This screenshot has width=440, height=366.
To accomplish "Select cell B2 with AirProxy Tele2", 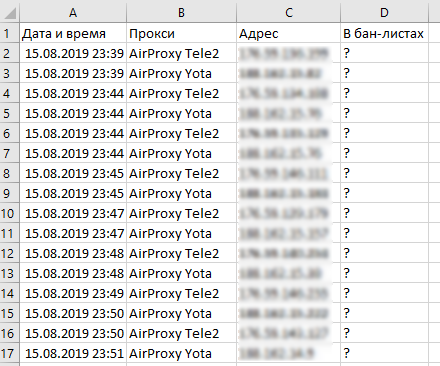I will click(x=181, y=53).
